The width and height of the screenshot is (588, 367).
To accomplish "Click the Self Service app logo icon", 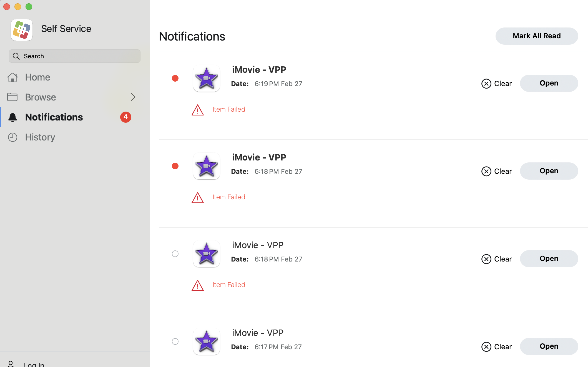I will (x=22, y=30).
